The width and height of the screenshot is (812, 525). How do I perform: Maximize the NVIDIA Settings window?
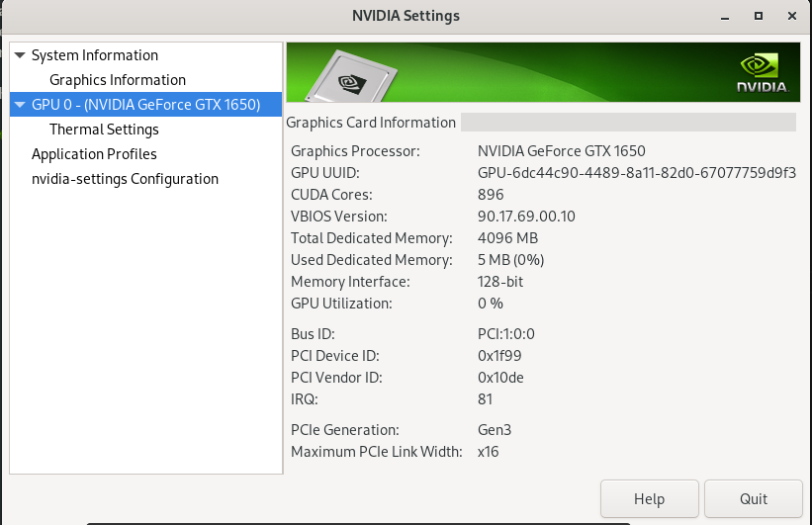[x=759, y=16]
